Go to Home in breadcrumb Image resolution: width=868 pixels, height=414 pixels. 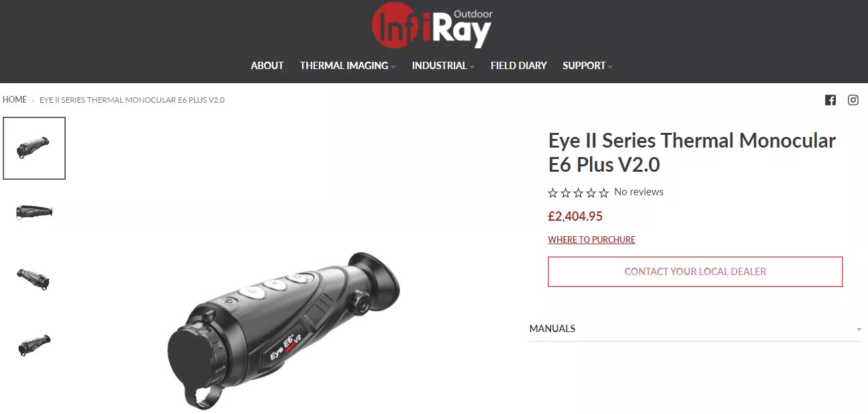(x=15, y=99)
